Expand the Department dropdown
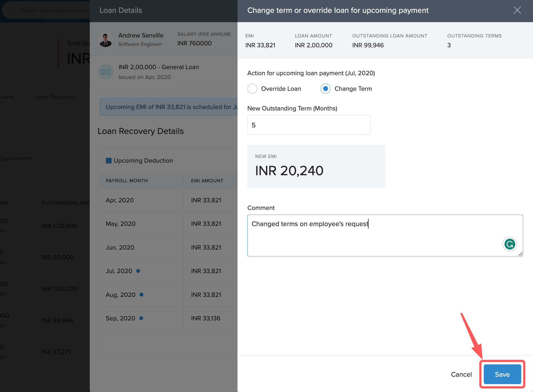The width and height of the screenshot is (533, 392). [76, 158]
